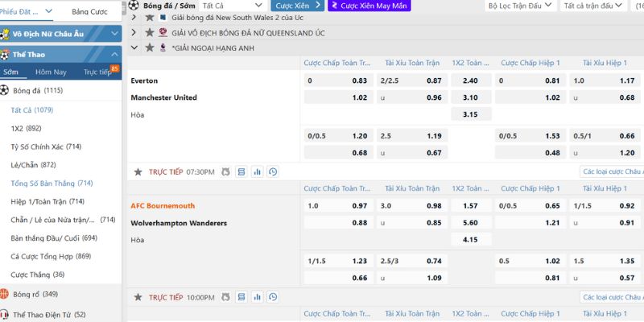Click the alarm icon next to 07:30PM
This screenshot has width=644, height=322.
[x=225, y=171]
